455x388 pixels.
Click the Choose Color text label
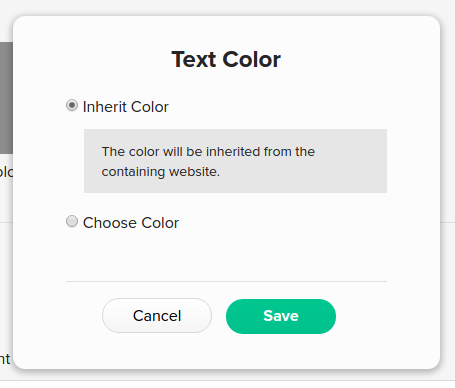(131, 223)
